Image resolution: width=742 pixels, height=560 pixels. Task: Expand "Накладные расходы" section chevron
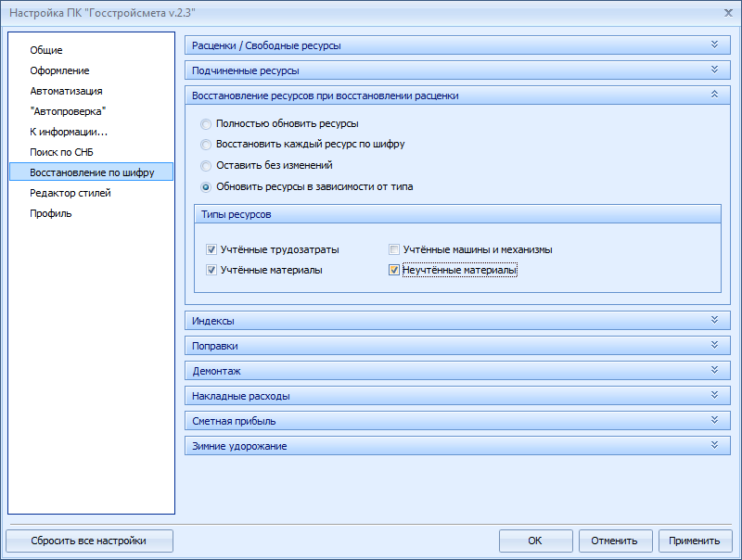[x=714, y=395]
